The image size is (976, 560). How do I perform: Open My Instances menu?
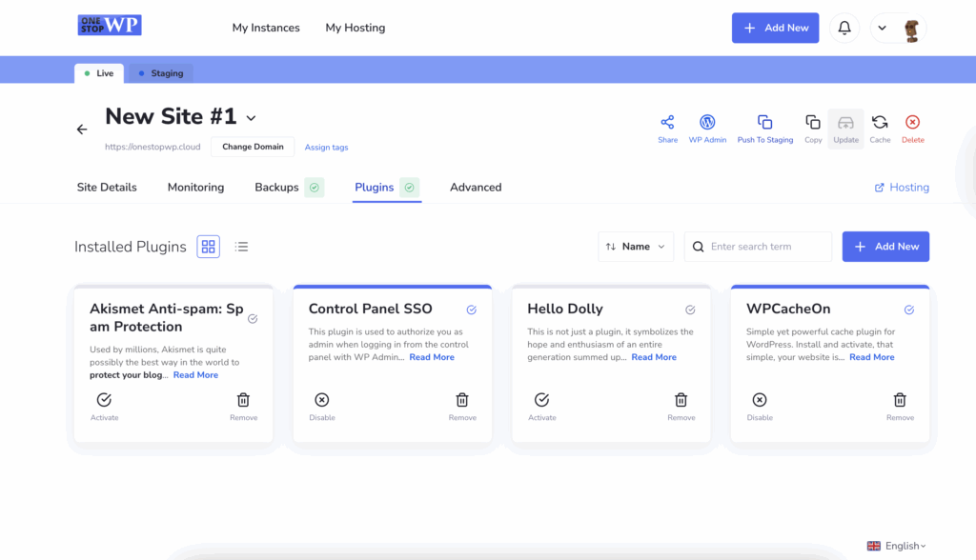[x=266, y=28]
